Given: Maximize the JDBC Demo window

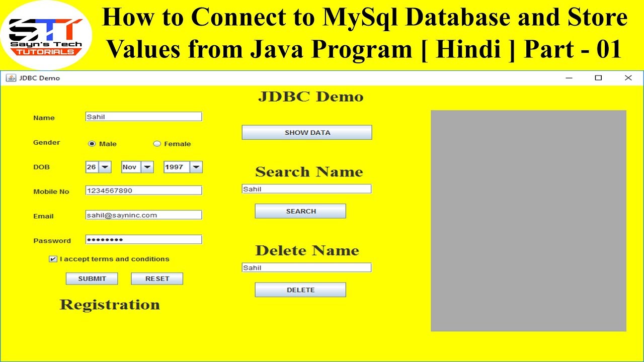Looking at the screenshot, I should [598, 78].
